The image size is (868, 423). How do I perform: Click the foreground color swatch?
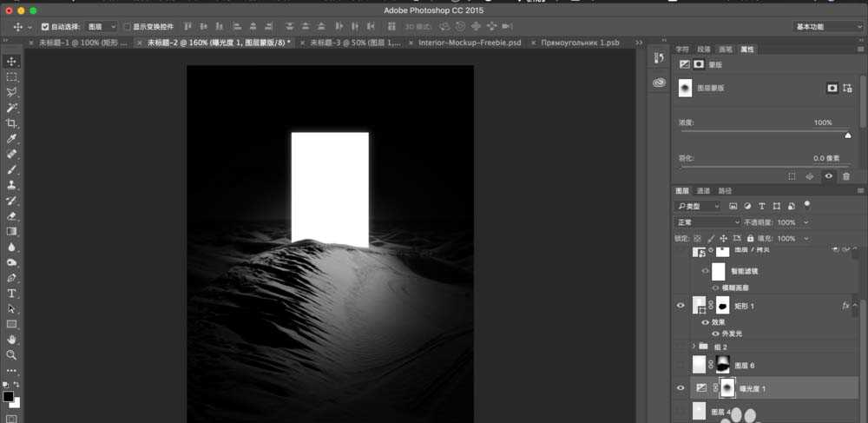[8, 397]
